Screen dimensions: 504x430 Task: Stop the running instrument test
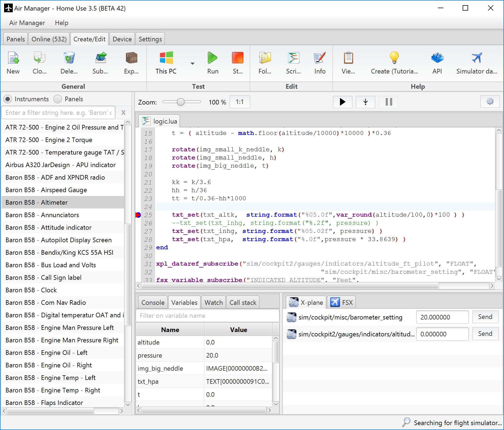[x=238, y=63]
